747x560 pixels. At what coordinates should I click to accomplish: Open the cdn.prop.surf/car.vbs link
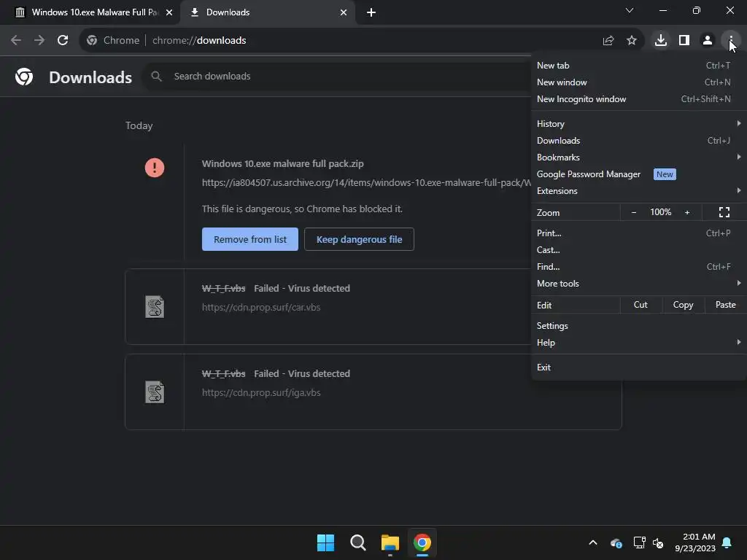click(x=261, y=307)
